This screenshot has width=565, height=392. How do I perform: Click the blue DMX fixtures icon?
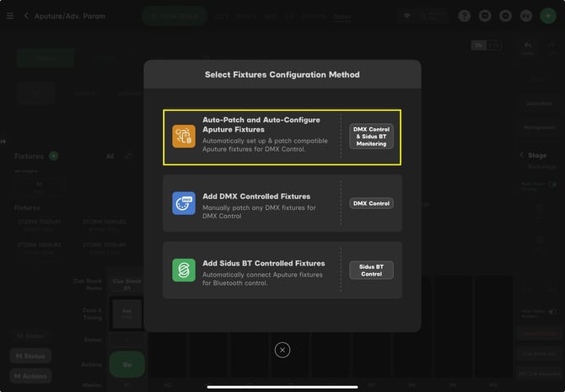(x=184, y=203)
